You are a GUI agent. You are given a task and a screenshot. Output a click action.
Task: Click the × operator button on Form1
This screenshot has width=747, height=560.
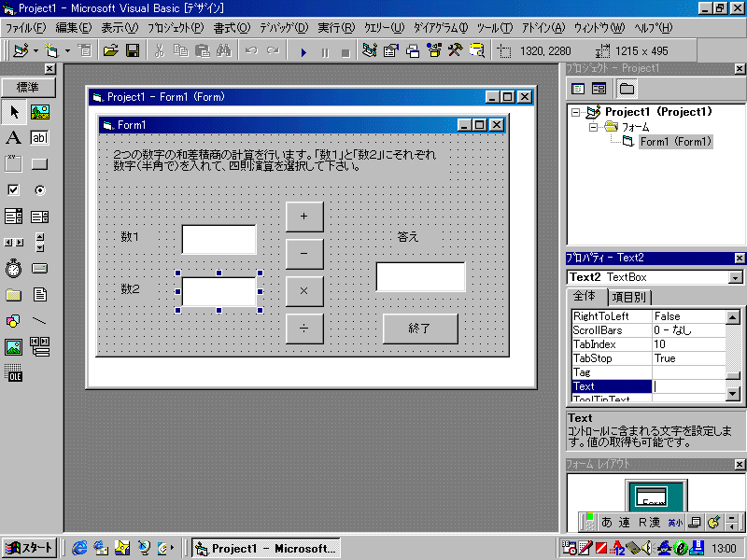(x=304, y=291)
